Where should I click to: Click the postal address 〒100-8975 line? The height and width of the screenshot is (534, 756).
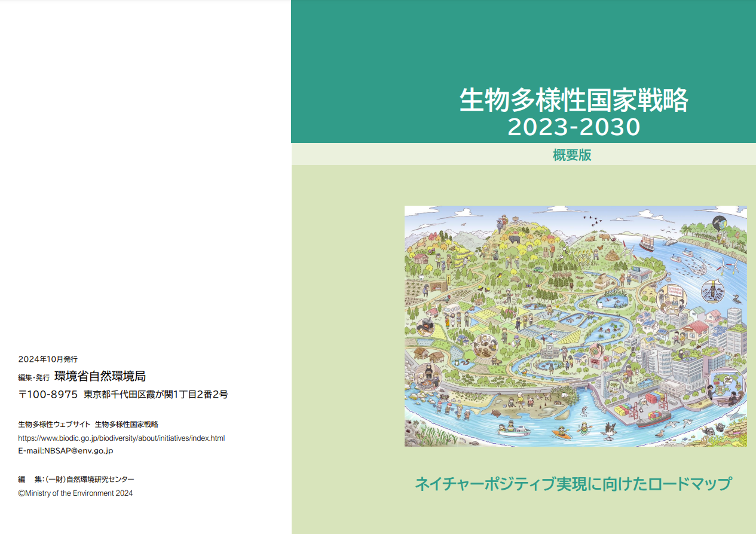(123, 395)
